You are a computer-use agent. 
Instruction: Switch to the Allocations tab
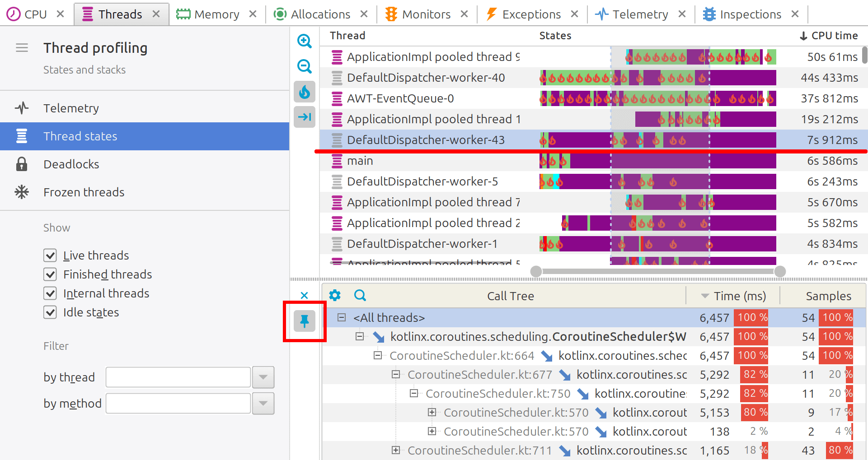click(320, 14)
